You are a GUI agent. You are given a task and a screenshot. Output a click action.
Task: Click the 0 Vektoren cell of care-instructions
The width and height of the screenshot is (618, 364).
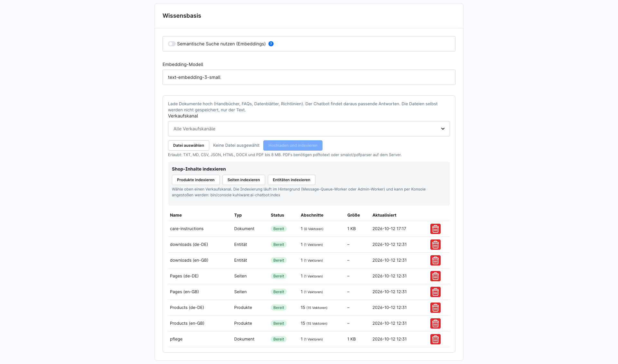tap(312, 229)
